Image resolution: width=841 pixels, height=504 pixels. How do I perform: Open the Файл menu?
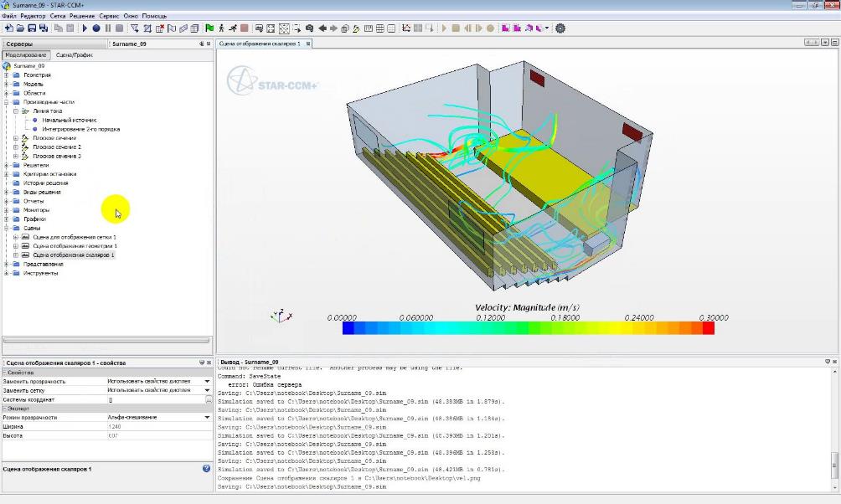pos(8,16)
